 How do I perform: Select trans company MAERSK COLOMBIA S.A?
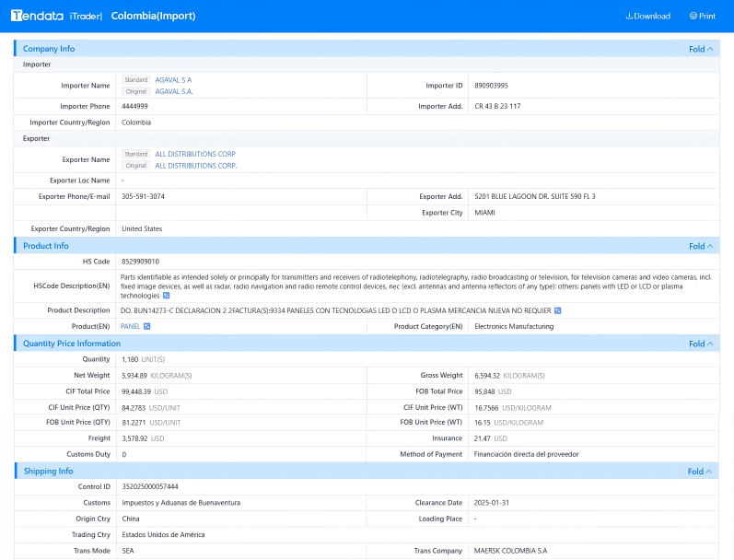[510, 551]
